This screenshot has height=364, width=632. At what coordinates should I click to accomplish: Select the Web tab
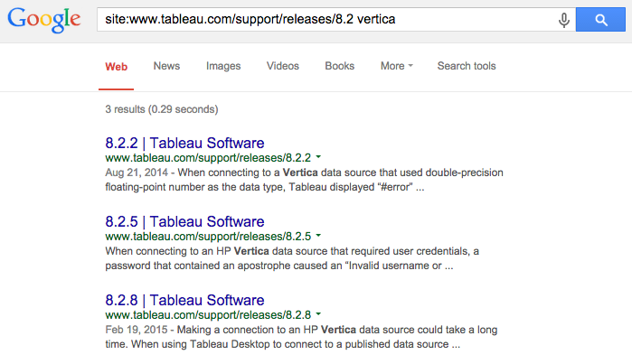click(117, 67)
